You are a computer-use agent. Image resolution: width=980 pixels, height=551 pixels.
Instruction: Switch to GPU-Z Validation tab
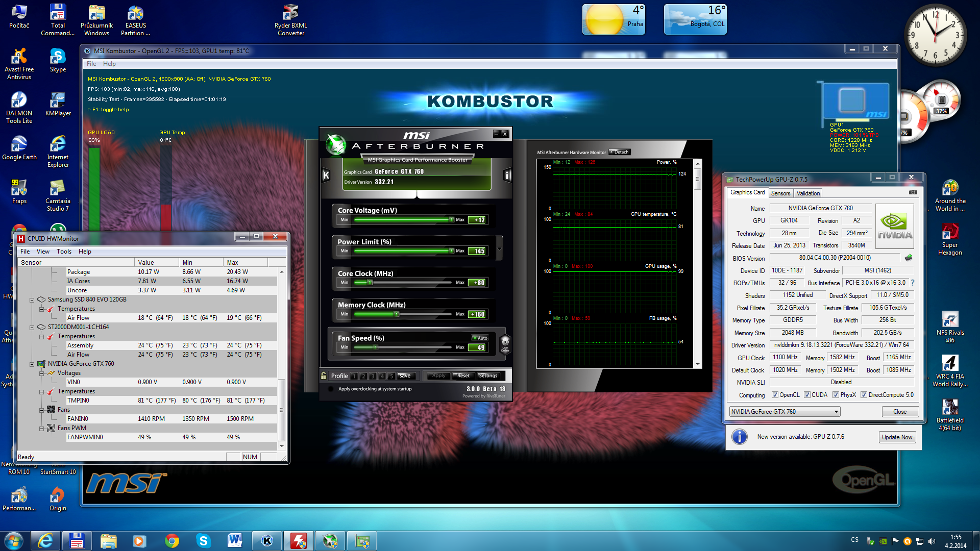808,193
